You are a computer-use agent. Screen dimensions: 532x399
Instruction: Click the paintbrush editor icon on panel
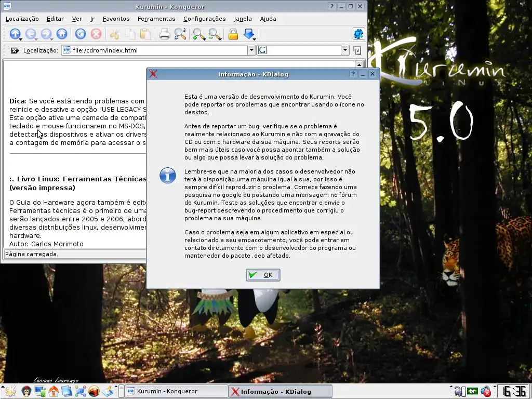[108, 392]
